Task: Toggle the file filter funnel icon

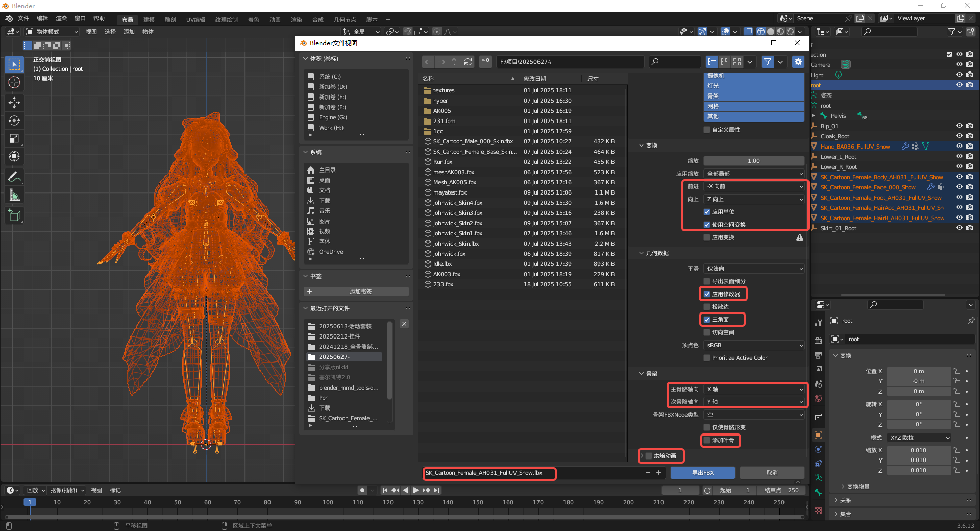Action: [767, 62]
